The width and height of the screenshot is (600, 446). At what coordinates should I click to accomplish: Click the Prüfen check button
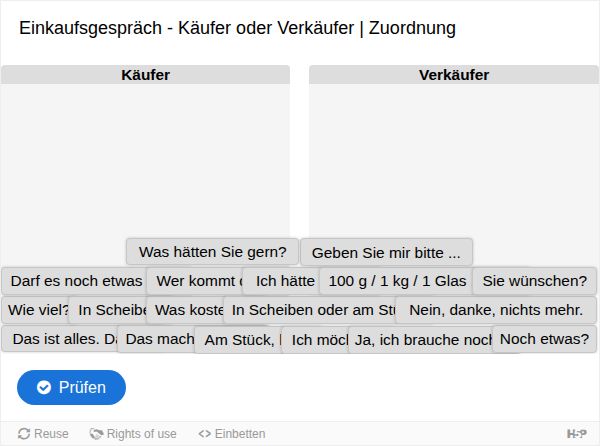(x=71, y=387)
